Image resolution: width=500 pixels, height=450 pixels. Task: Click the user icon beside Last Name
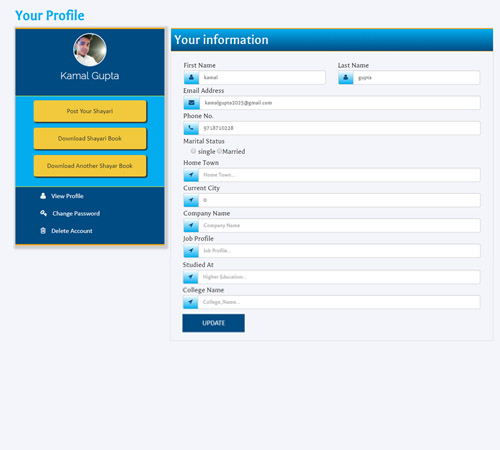346,78
